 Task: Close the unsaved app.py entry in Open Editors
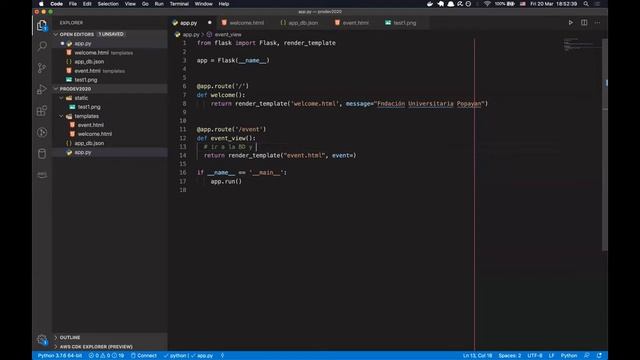click(x=62, y=43)
